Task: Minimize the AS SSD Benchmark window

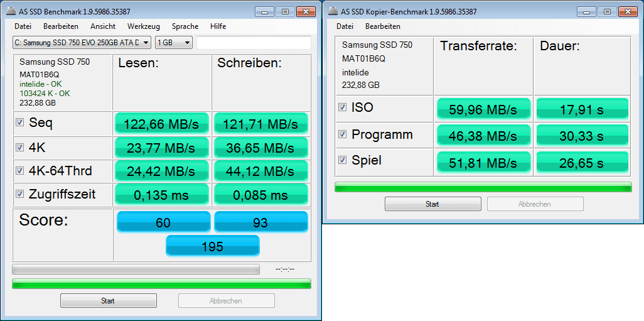Action: 264,11
